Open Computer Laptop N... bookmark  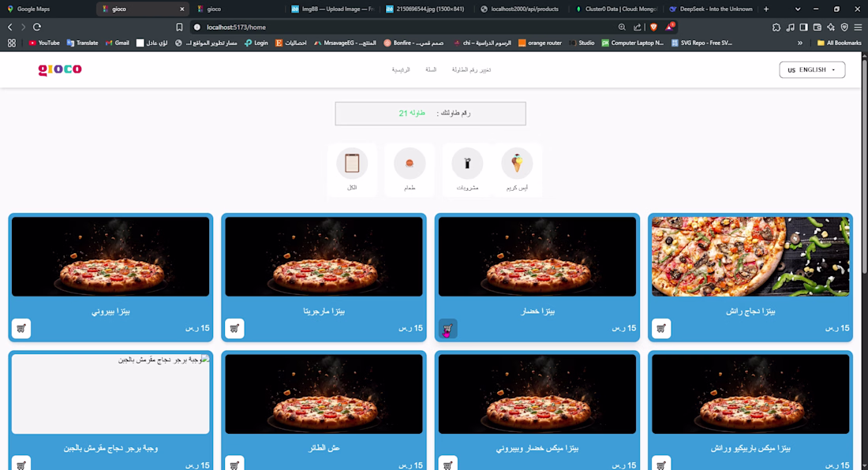coord(633,43)
